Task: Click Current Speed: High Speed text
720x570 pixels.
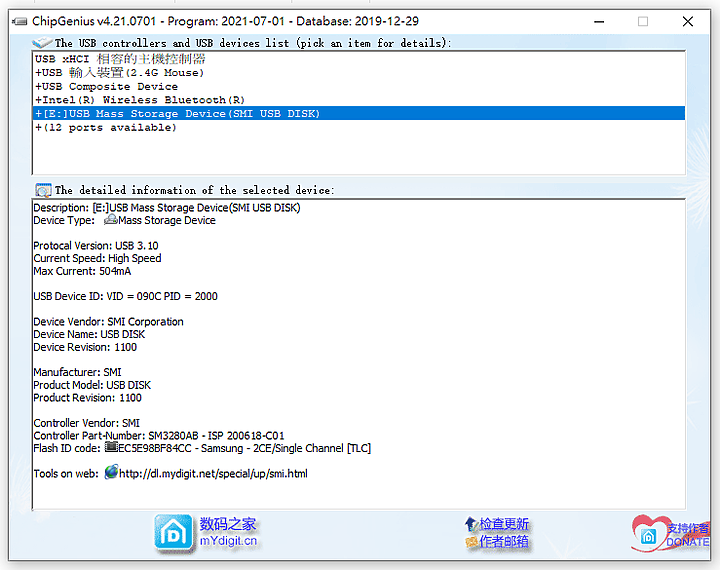Action: 97,258
